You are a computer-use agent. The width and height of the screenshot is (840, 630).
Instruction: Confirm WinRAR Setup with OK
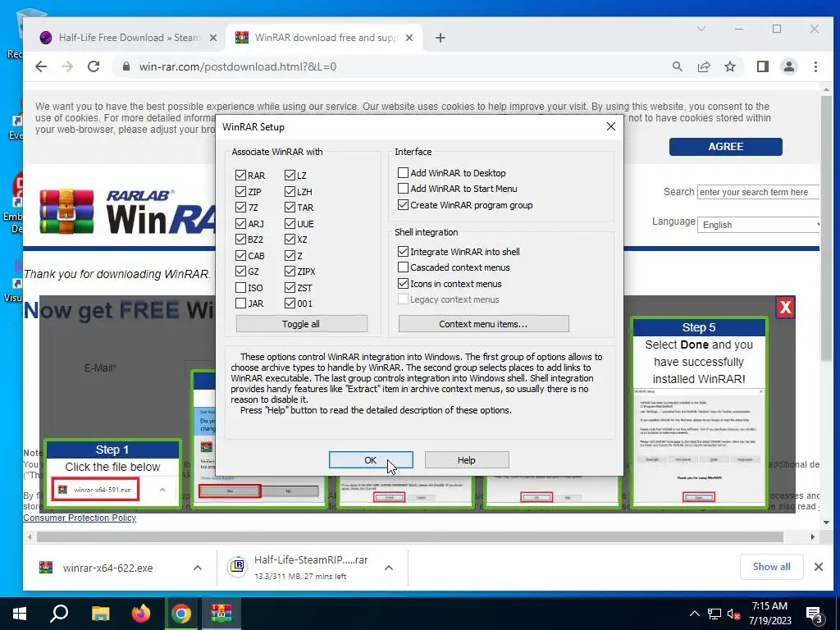[371, 459]
